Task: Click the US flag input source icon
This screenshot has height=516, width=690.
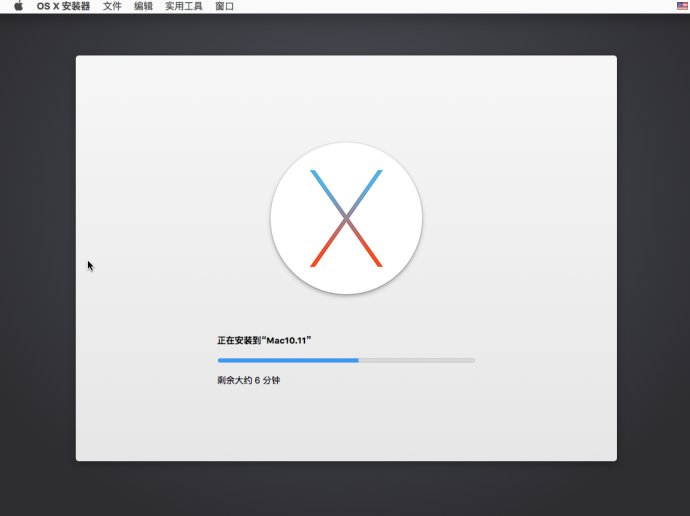Action: pyautogui.click(x=682, y=6)
